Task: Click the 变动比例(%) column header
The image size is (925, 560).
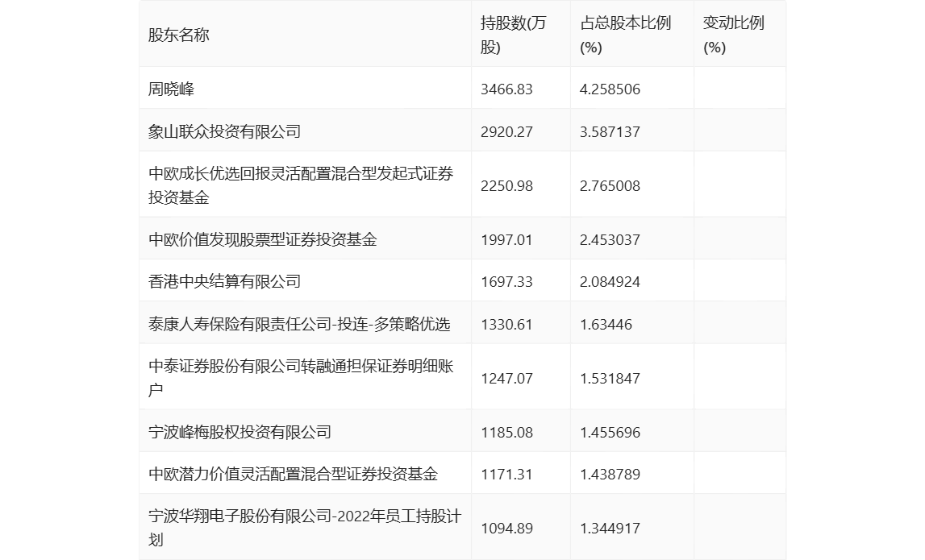Action: tap(733, 35)
